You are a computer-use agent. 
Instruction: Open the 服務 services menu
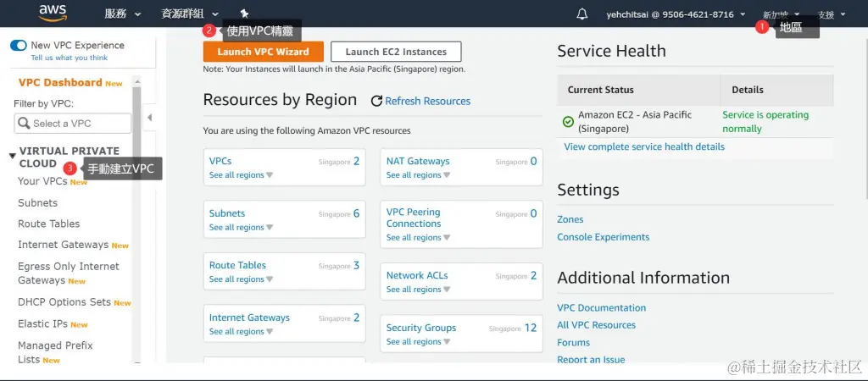click(120, 14)
